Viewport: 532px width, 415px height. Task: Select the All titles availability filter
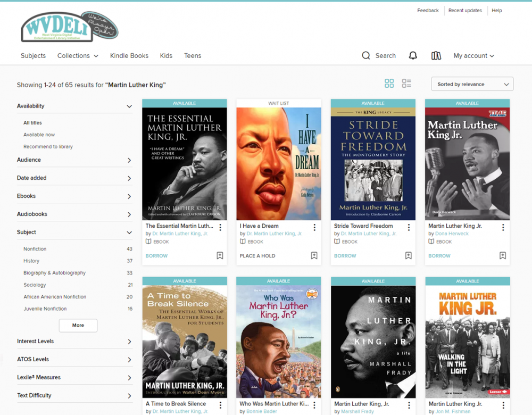[x=32, y=123]
